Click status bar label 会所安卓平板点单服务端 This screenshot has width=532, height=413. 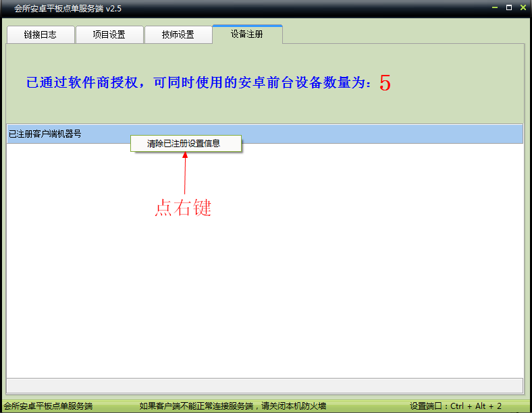47,406
